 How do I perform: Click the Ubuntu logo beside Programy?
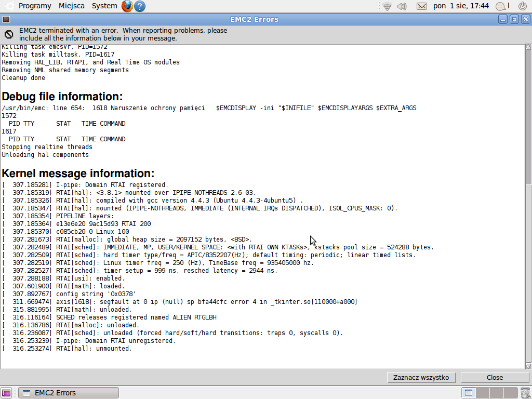pos(10,6)
